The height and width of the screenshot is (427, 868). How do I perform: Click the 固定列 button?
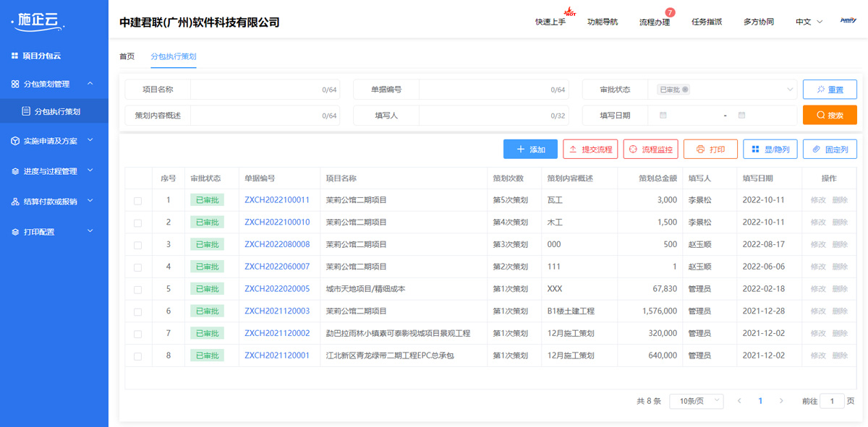pos(830,150)
